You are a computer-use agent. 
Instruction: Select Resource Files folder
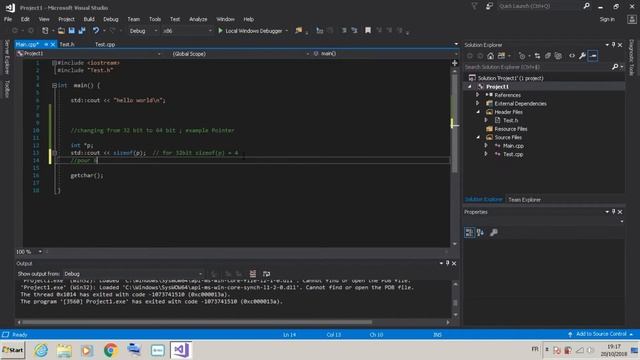click(x=511, y=129)
